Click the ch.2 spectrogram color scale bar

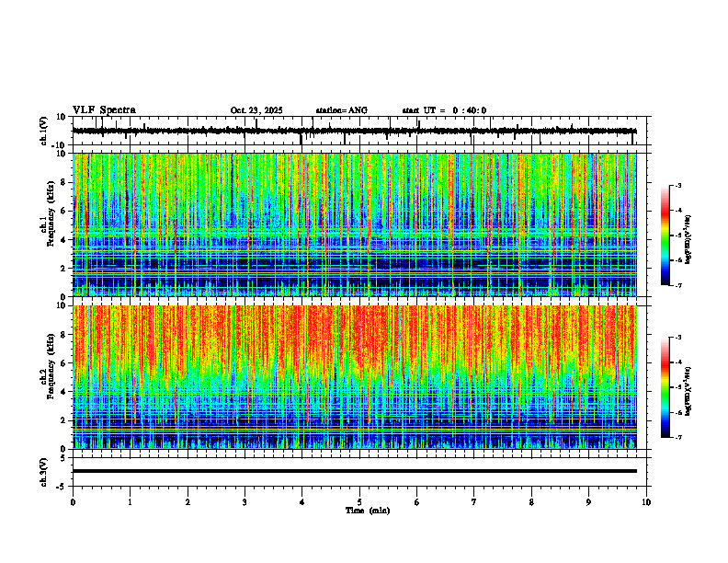(665, 387)
